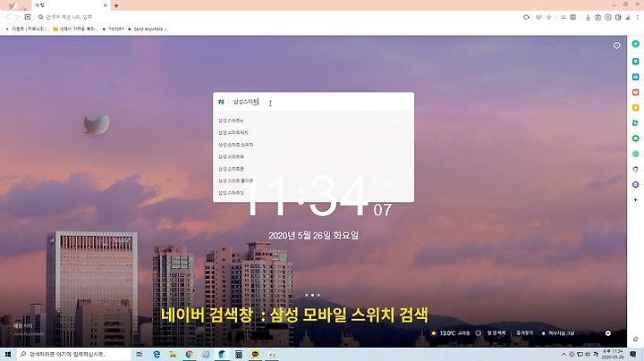Screen dimensions: 644x361
Task: Open File Explorer from the taskbar
Action: point(173,354)
